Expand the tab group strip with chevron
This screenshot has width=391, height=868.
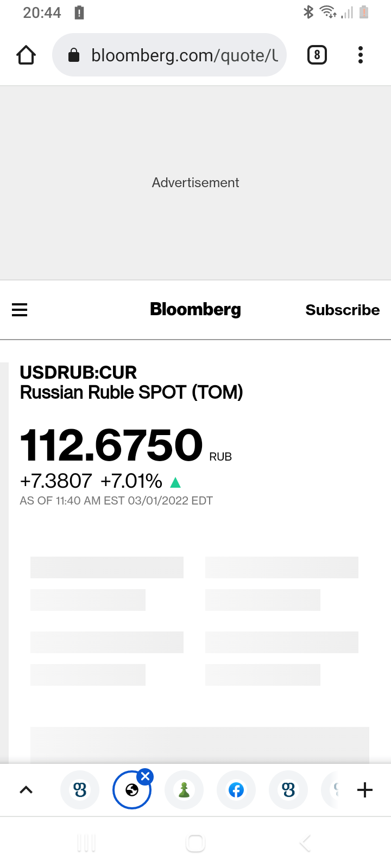[x=26, y=790]
